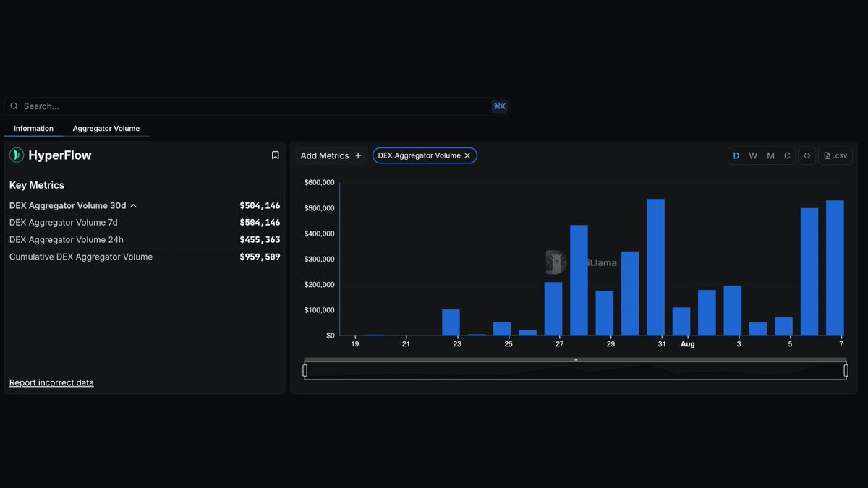Open the embed code icon button
This screenshot has height=488, width=868.
point(807,155)
